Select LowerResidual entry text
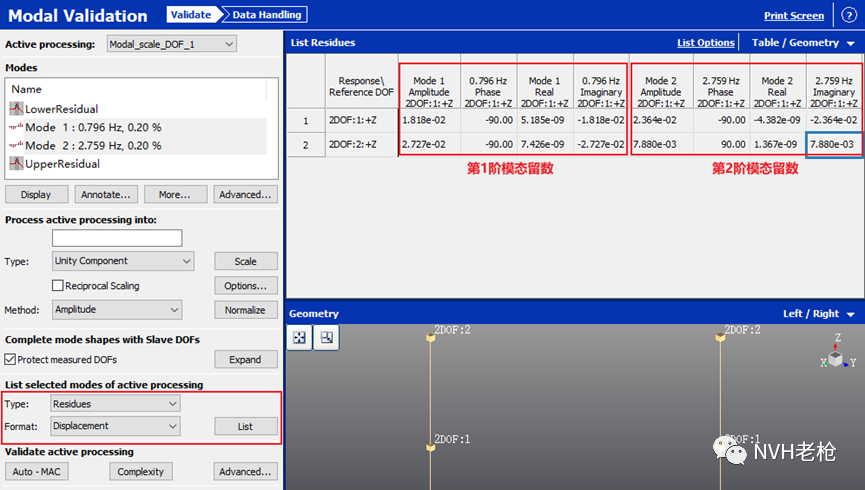 [x=62, y=109]
